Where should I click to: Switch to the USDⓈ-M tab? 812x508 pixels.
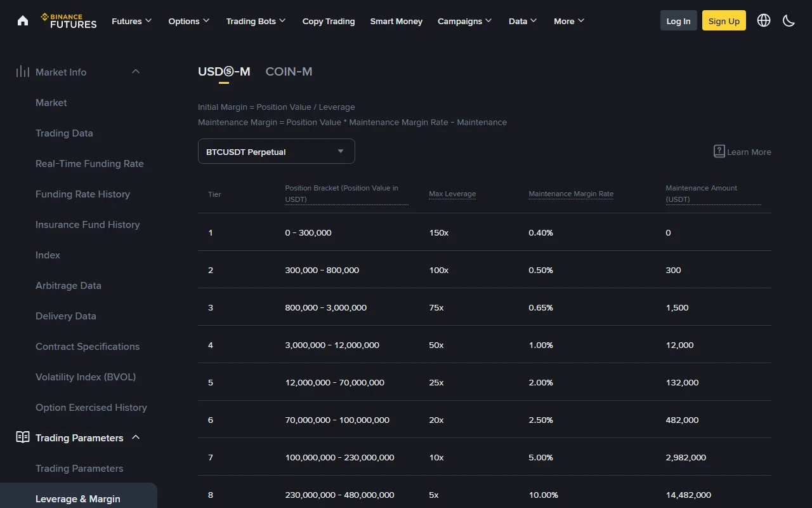coord(224,72)
